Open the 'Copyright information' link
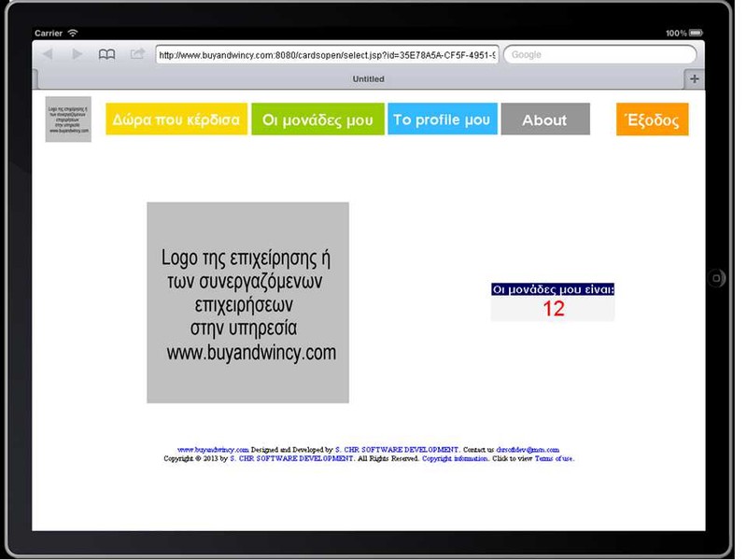The image size is (747, 560). [455, 458]
